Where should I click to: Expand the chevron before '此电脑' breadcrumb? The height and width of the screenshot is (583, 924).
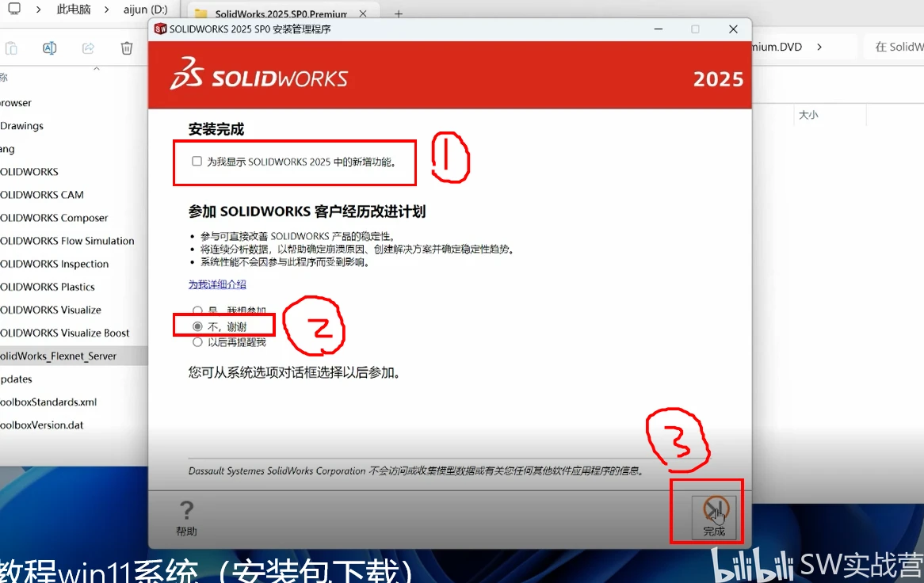click(38, 10)
